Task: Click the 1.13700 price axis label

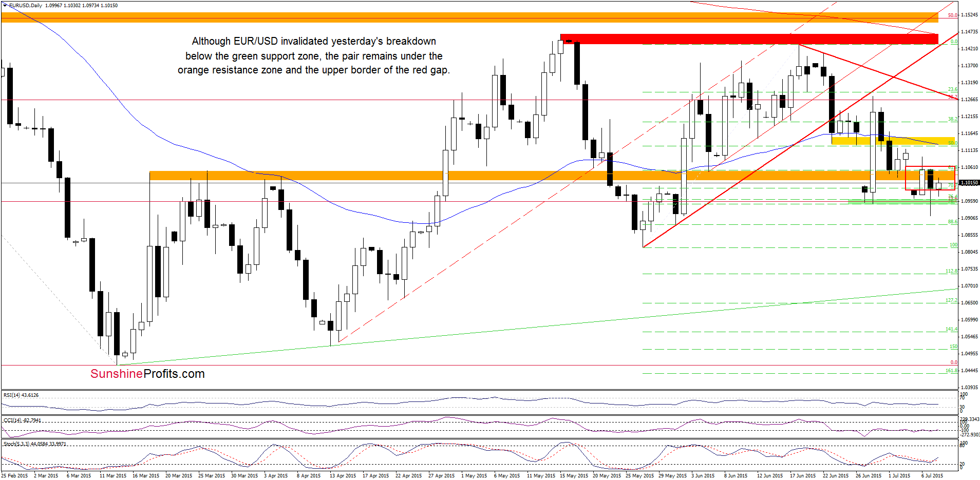Action: point(969,66)
